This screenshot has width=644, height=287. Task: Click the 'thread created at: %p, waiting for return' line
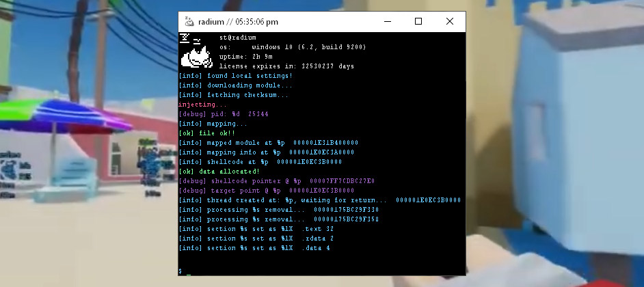319,200
